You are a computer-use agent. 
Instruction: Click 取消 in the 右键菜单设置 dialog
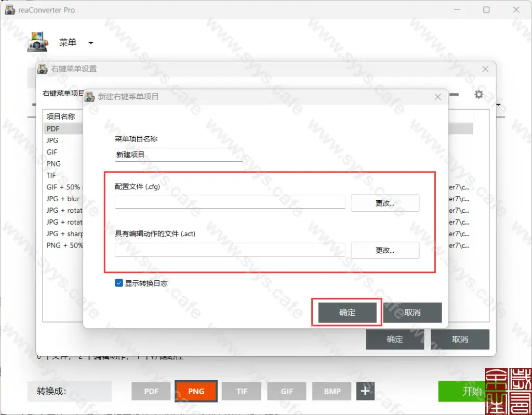(460, 339)
